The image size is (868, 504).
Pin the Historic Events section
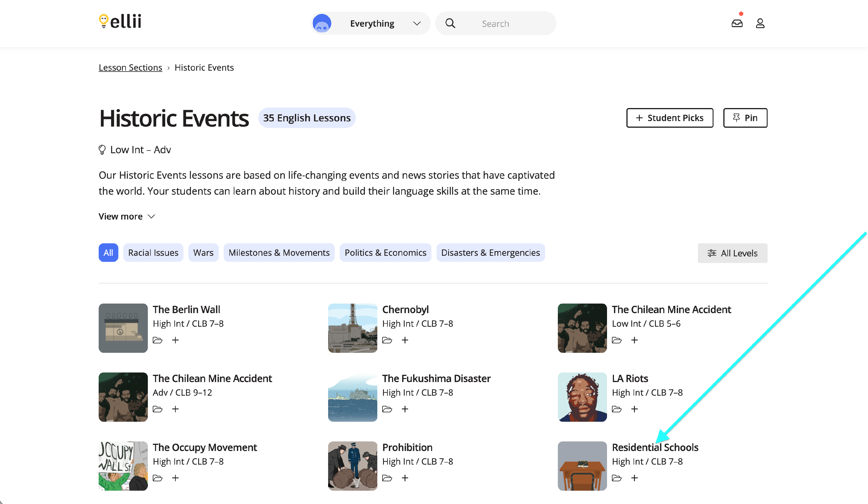pos(745,118)
